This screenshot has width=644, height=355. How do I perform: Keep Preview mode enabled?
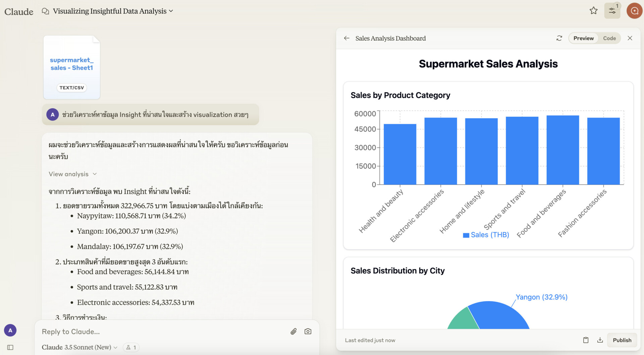(x=583, y=38)
